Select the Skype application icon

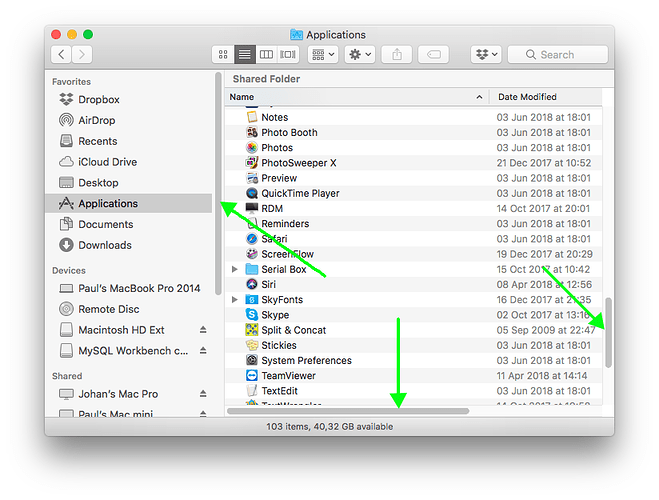pos(253,315)
